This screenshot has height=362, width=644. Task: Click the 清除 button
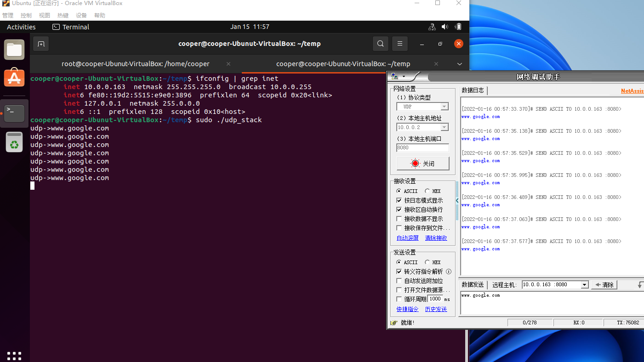tap(604, 285)
